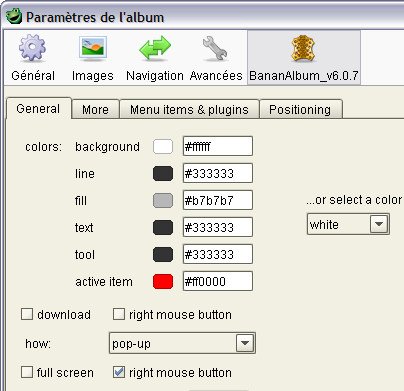Click the 'active item' label
Viewport: 404px width, 391px height.
(104, 282)
